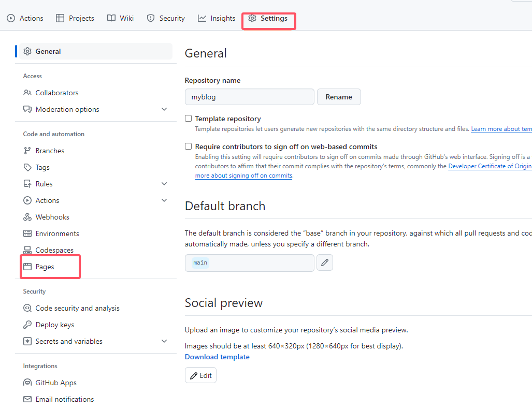Open the Wiki tab

tap(120, 18)
